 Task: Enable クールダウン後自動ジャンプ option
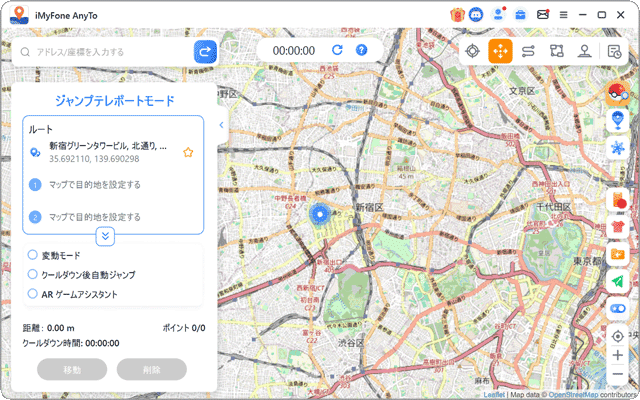pos(32,274)
